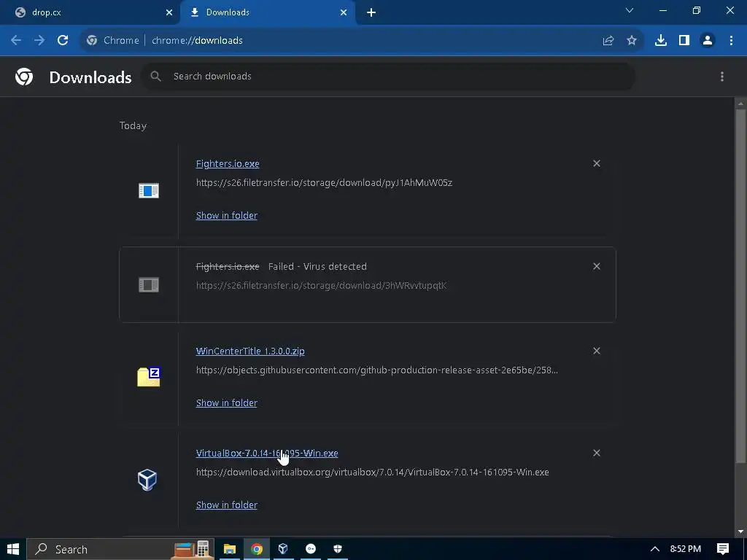Click the Failed - Virus detected status

317,267
